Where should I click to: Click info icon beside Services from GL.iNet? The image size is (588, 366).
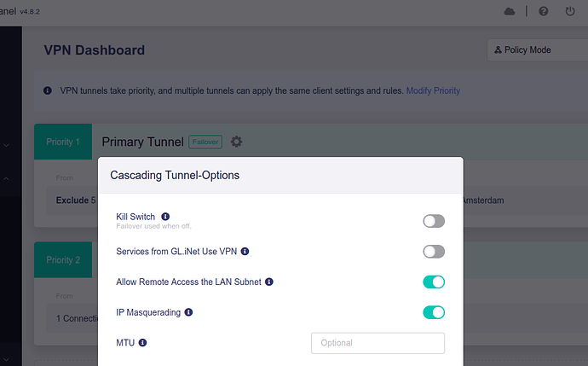(245, 252)
